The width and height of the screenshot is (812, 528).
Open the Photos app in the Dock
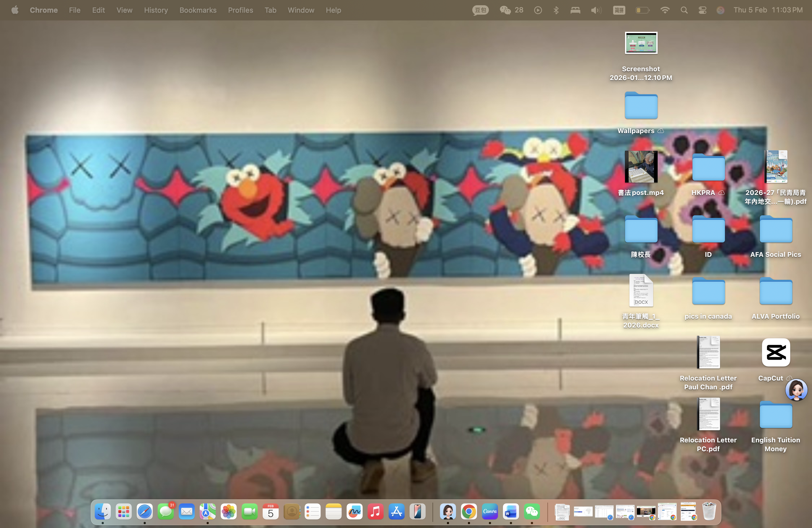229,512
